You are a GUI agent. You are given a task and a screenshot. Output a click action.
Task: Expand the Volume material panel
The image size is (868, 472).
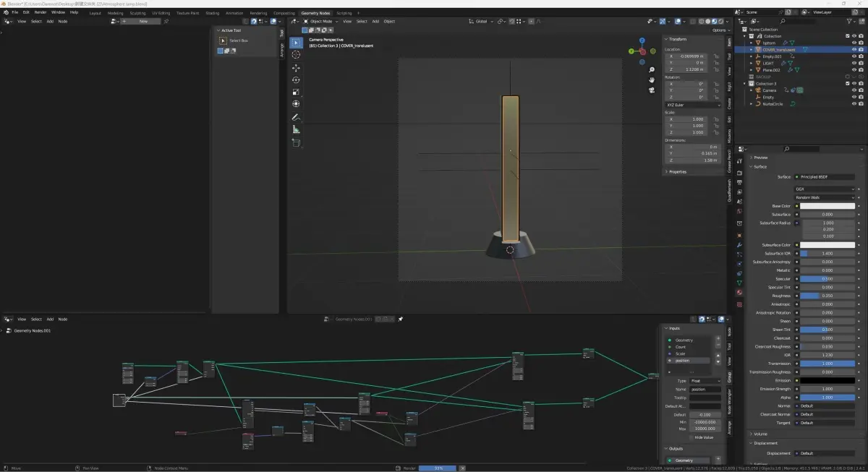[760, 434]
